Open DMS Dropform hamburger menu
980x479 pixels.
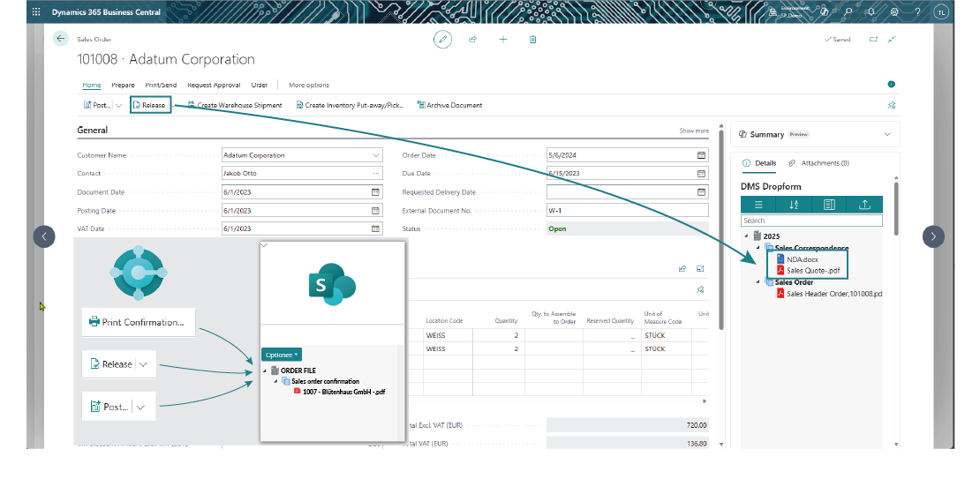point(758,205)
